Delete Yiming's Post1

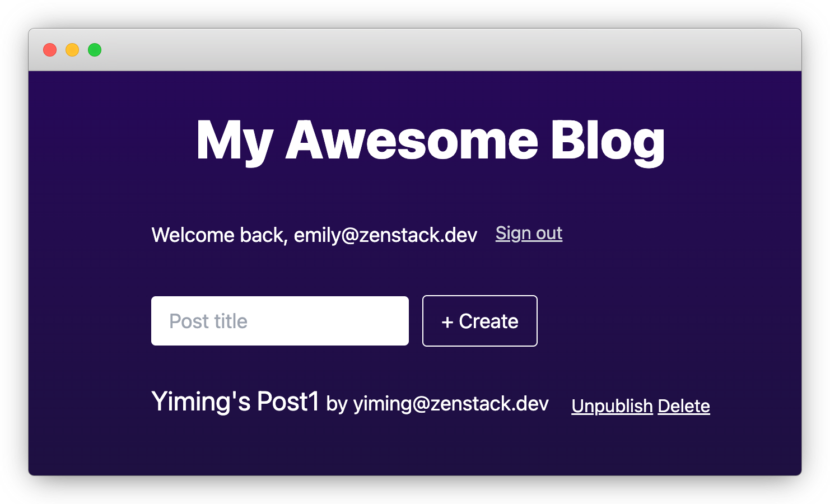point(683,406)
